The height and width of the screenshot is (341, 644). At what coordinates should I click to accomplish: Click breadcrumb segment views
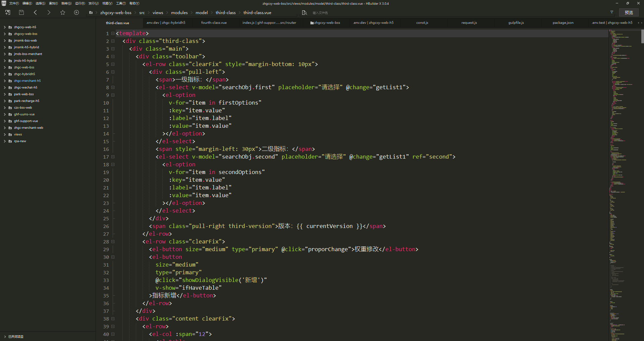(x=158, y=13)
